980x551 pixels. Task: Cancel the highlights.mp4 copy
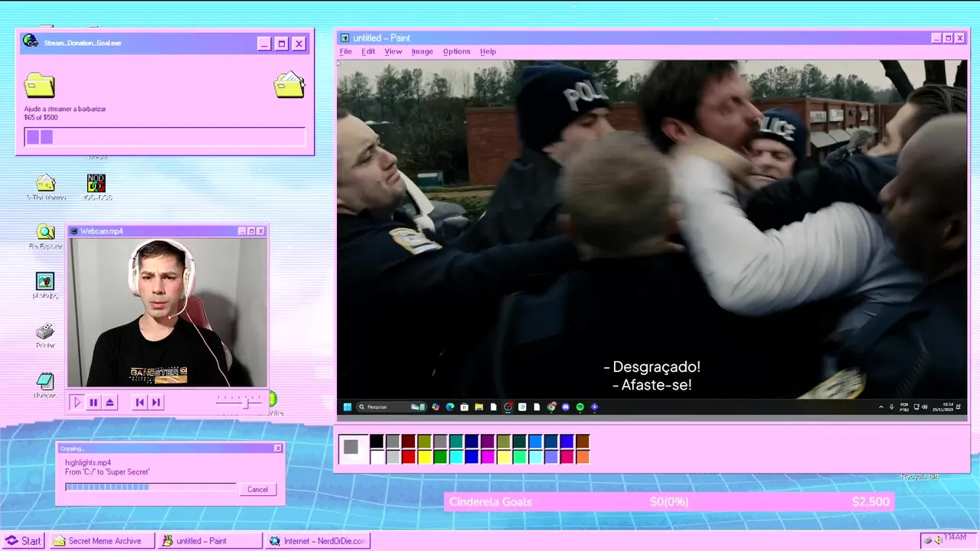point(257,490)
